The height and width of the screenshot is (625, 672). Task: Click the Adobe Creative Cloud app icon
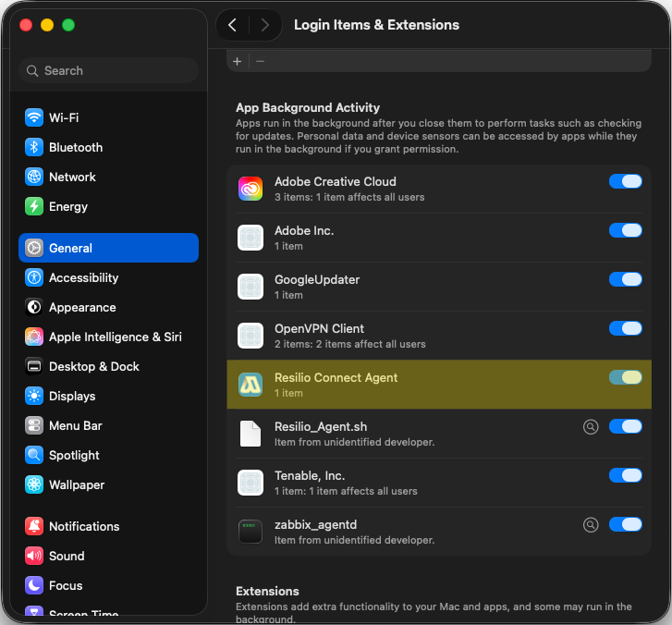250,189
